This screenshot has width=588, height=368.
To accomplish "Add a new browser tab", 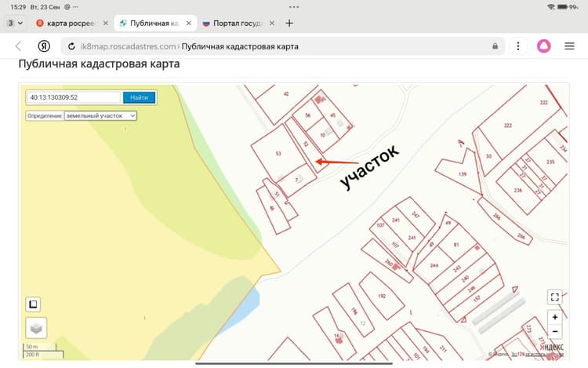I will pos(289,24).
